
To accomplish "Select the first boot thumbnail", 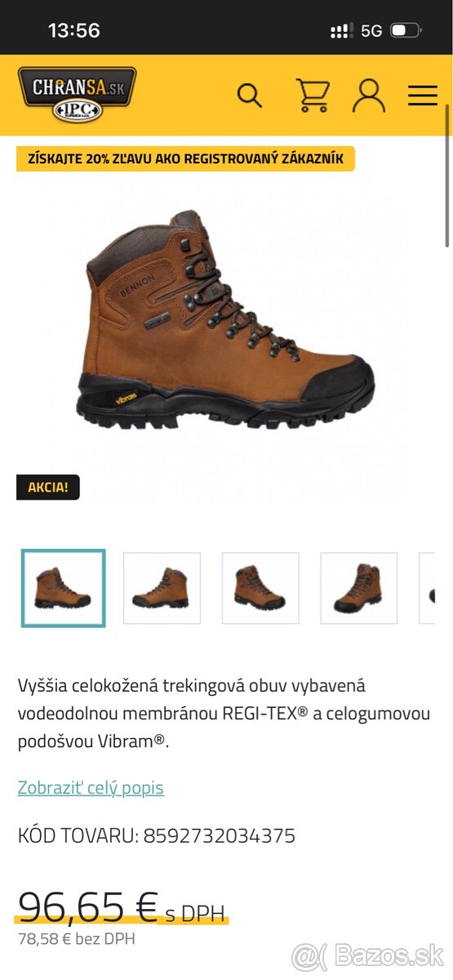I will click(63, 588).
